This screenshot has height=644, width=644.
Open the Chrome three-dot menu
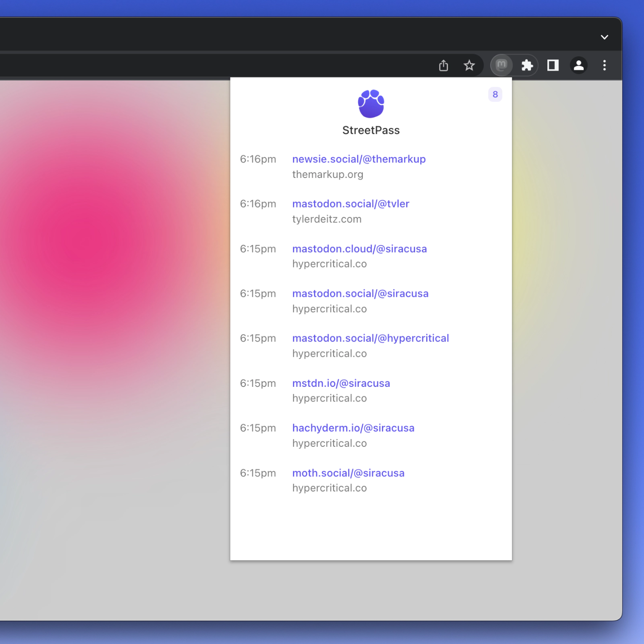604,65
